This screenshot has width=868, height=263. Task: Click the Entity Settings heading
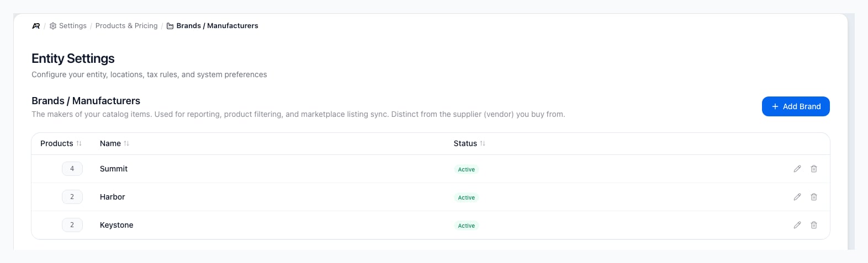73,58
